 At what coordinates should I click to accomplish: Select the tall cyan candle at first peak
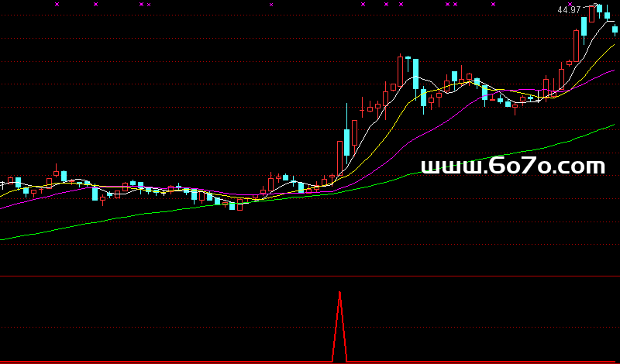tap(415, 74)
